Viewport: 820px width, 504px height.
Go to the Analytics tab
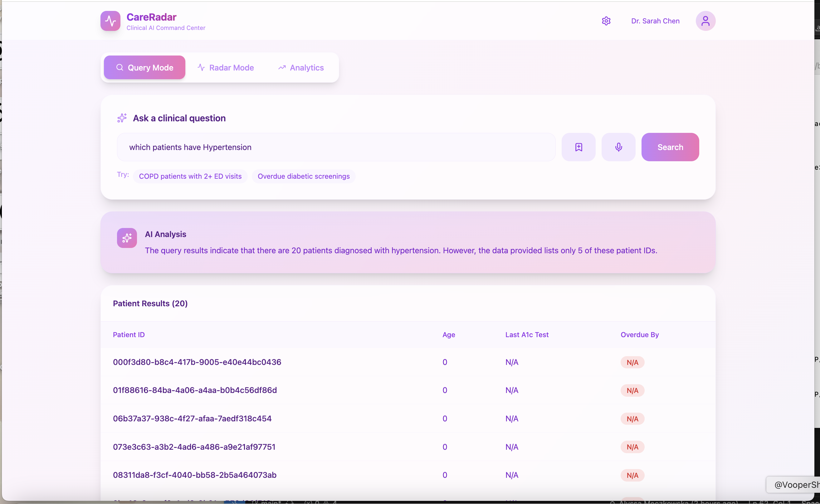click(301, 67)
